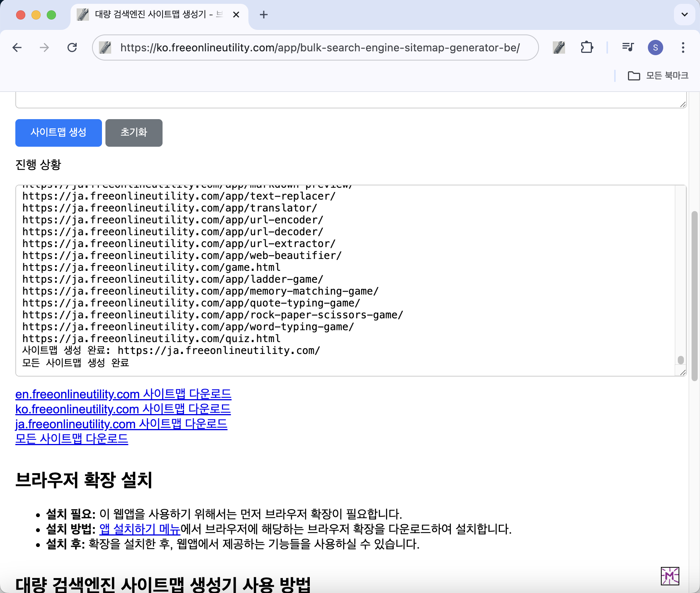The height and width of the screenshot is (593, 700).
Task: Click the ladder-game URL line
Action: pos(173,279)
